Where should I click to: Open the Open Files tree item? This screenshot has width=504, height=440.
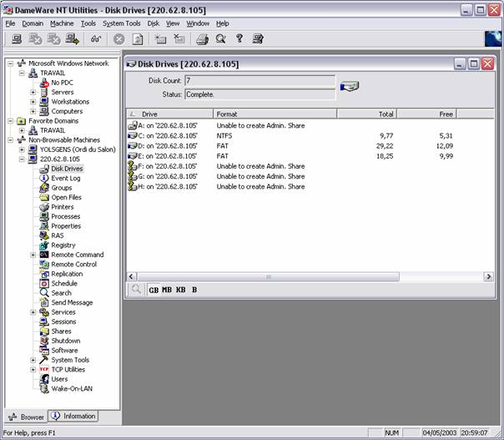click(66, 197)
